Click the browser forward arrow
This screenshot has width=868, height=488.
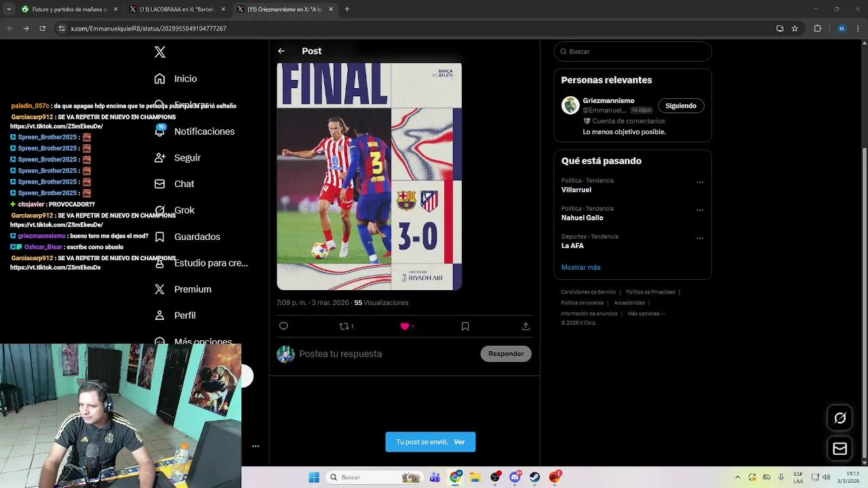tap(26, 28)
